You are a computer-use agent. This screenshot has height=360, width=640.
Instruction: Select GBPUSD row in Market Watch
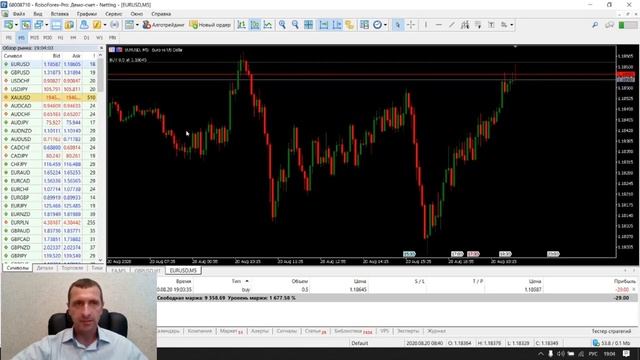(49, 73)
